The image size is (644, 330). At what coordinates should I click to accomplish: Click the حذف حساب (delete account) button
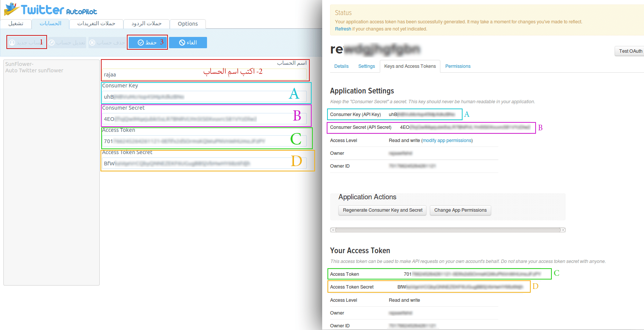(x=107, y=43)
